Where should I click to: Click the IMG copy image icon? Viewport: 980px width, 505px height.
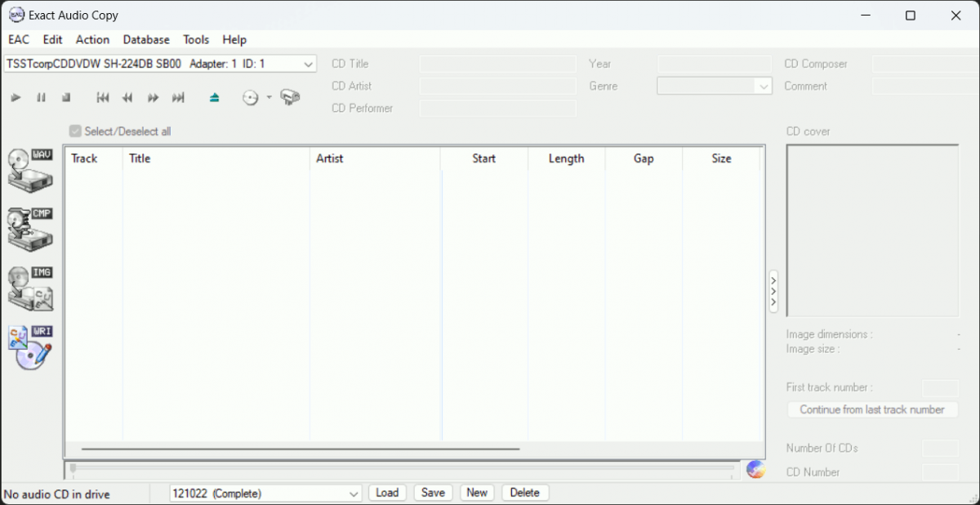pos(30,288)
